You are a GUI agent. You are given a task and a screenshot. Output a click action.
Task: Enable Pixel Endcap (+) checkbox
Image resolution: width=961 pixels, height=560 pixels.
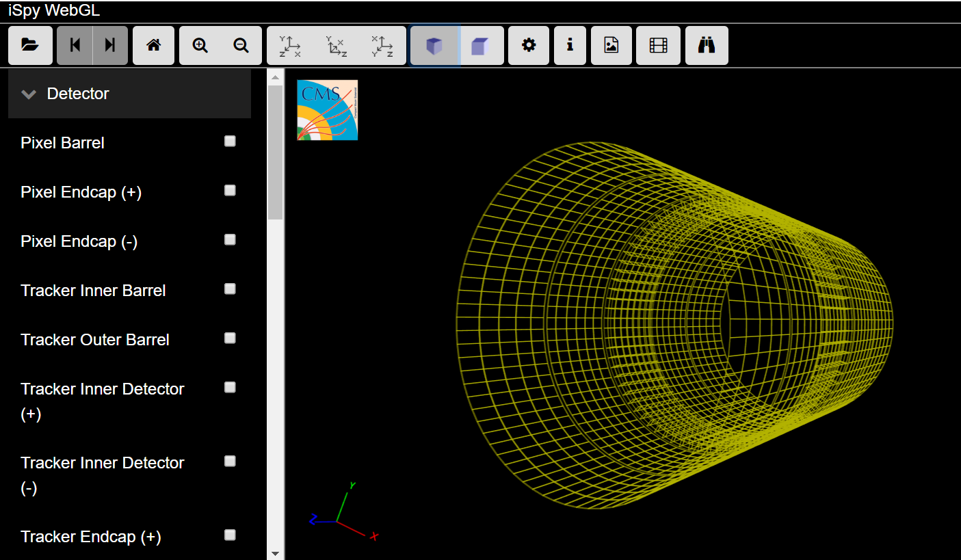click(x=231, y=191)
